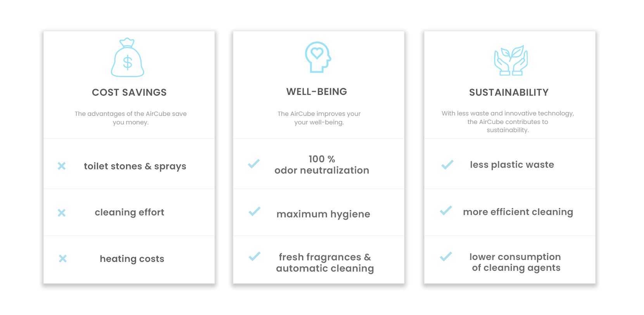Click the checkmark by lower consumption text
The height and width of the screenshot is (315, 644).
[446, 256]
